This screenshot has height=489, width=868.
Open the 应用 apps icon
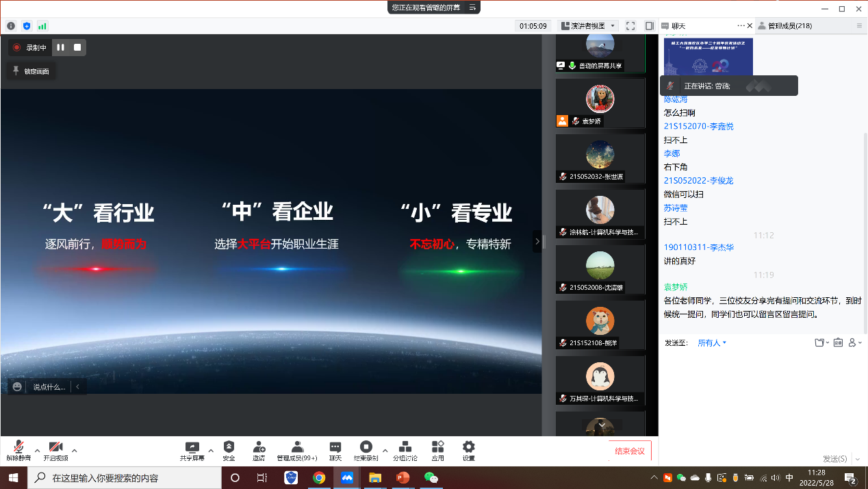tap(437, 447)
